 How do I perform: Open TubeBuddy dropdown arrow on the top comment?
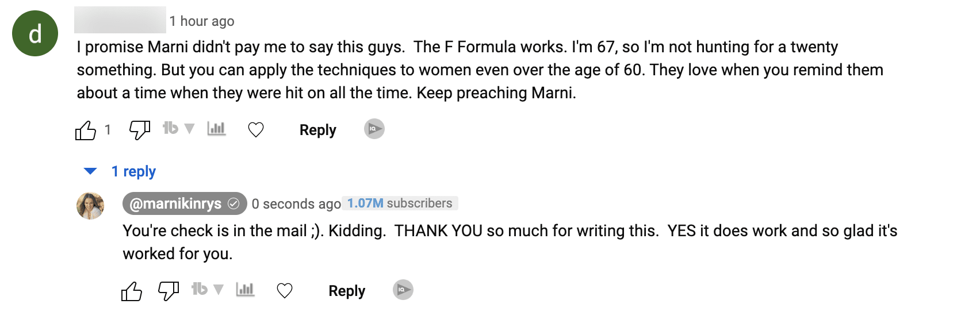click(x=189, y=128)
